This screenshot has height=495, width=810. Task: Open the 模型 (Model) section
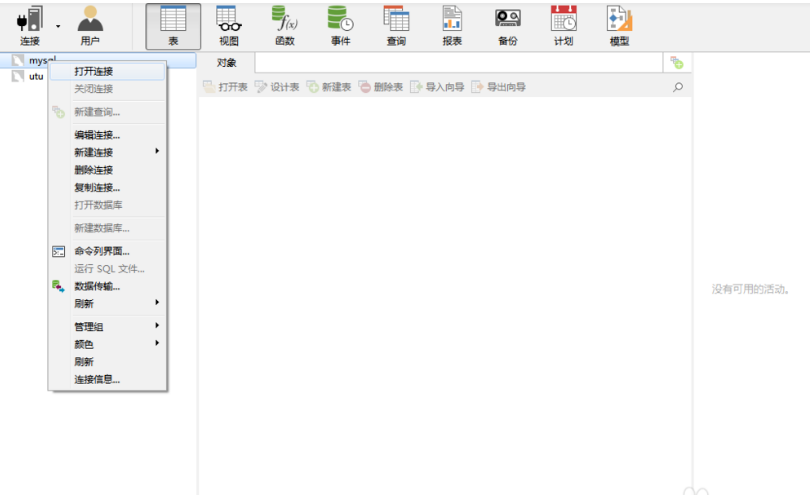[x=619, y=26]
